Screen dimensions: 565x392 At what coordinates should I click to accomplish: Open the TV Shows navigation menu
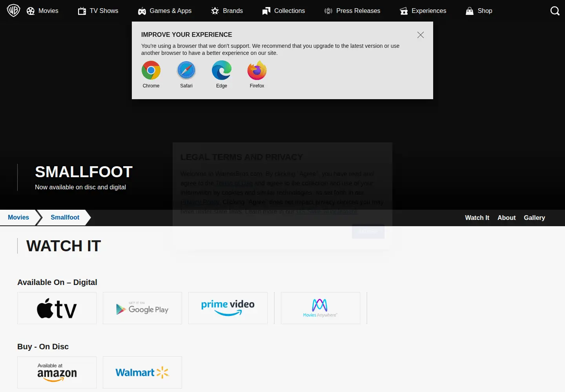(x=98, y=11)
